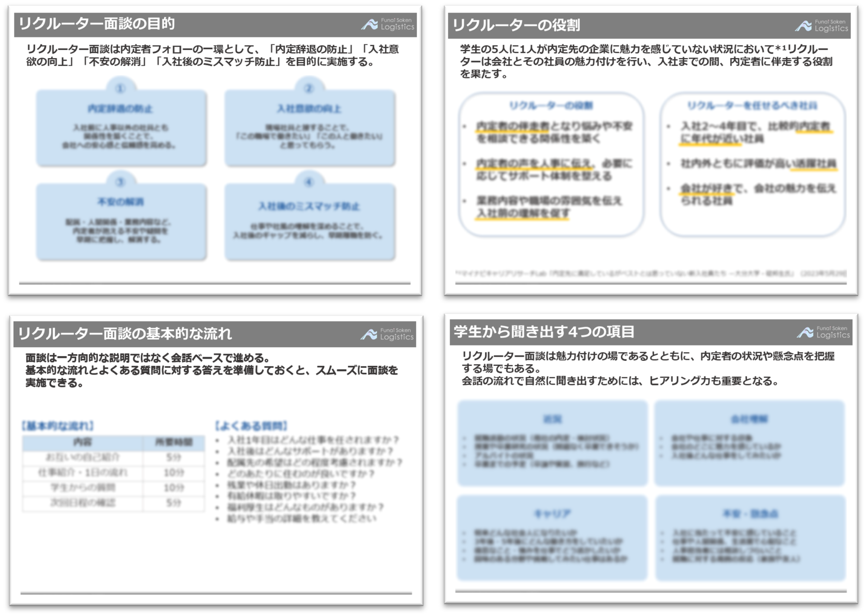The width and height of the screenshot is (866, 616).
Task: Click the logo on the 基本的な流れ slide
Action: (387, 334)
